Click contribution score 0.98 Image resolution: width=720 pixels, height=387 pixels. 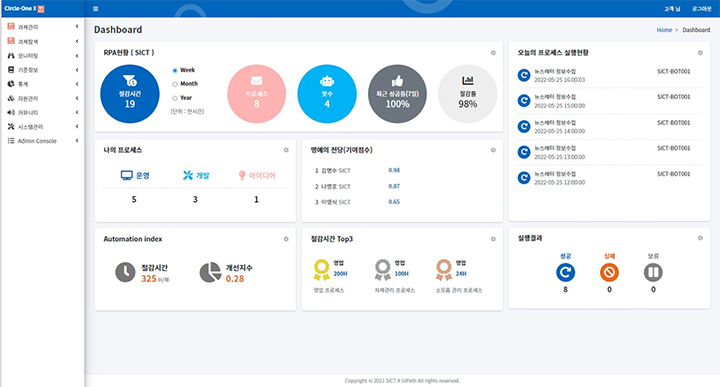tap(394, 170)
